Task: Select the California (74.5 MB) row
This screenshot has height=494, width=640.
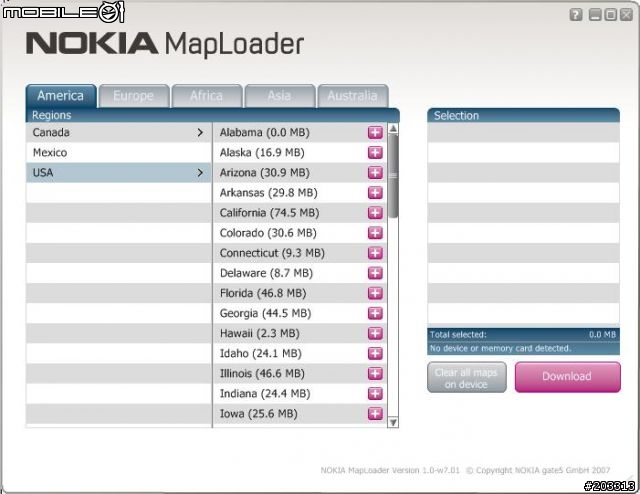Action: [x=300, y=213]
